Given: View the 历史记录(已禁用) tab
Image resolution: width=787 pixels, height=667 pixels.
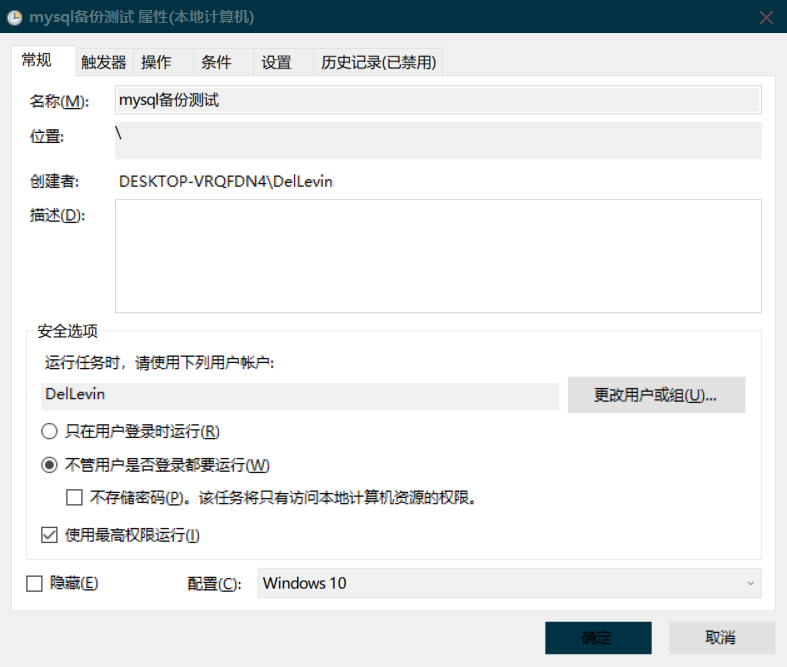Looking at the screenshot, I should [378, 62].
